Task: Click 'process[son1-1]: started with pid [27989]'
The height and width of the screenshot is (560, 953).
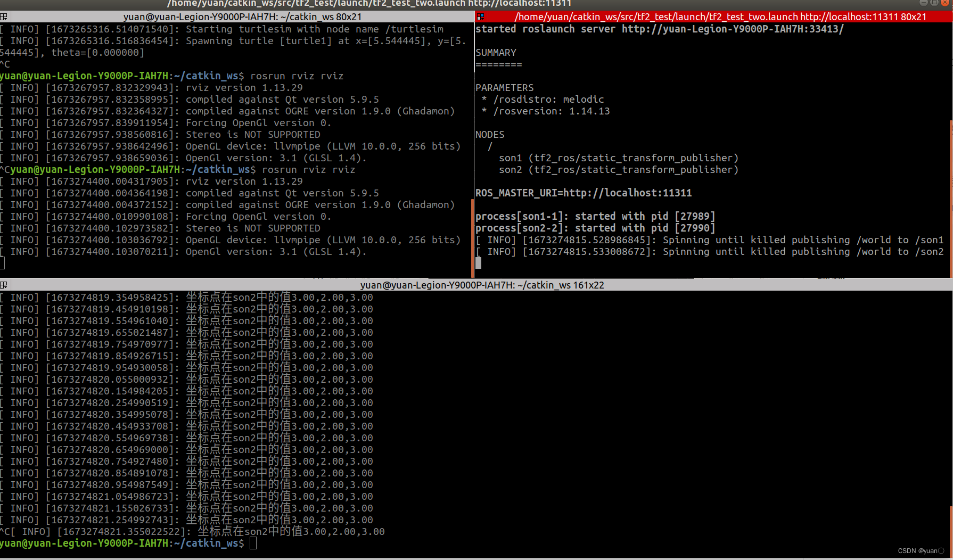Action: [595, 217]
